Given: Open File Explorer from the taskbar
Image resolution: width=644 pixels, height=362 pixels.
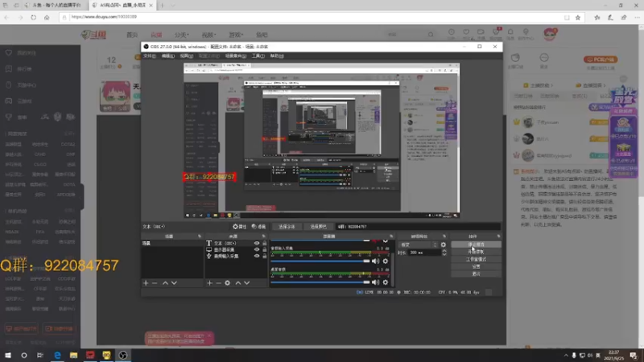Looking at the screenshot, I should 73,355.
